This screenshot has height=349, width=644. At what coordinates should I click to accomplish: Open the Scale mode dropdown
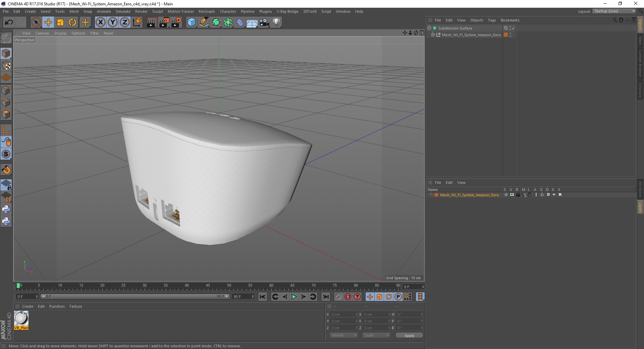376,335
